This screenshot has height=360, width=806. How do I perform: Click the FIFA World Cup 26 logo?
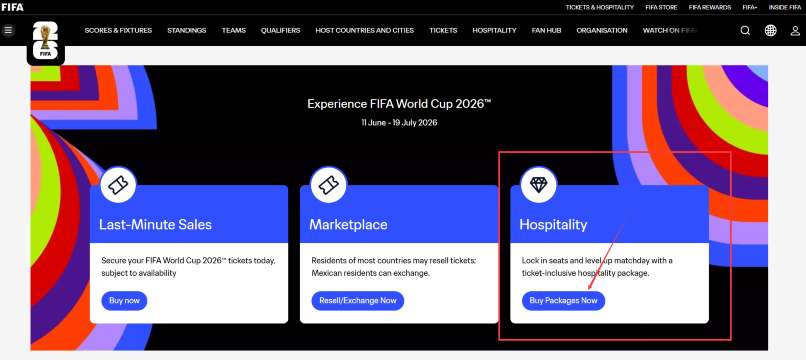click(46, 42)
